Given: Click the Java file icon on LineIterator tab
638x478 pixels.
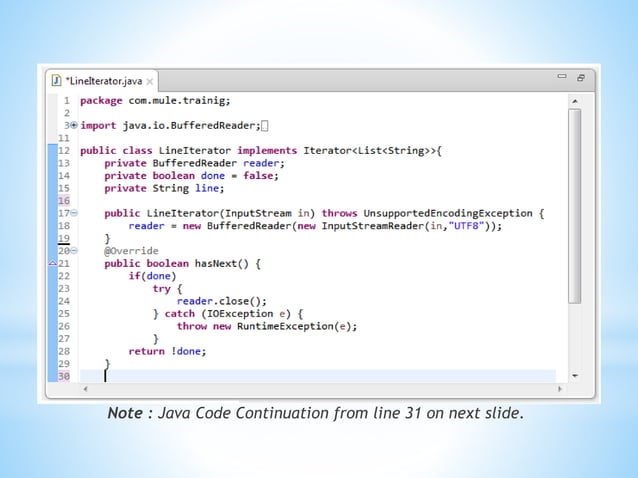Looking at the screenshot, I should pos(57,81).
